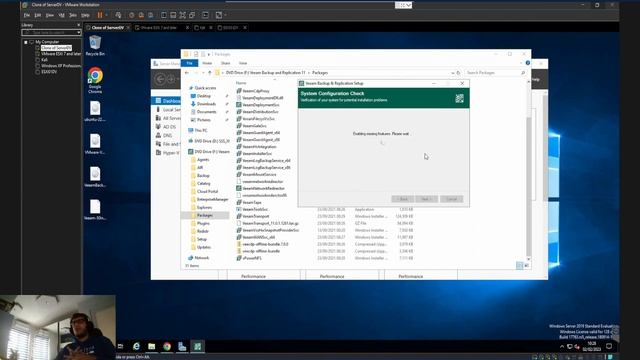Image resolution: width=640 pixels, height=360 pixels.
Task: Open the VM power dropdown next to pause
Action: [107, 15]
